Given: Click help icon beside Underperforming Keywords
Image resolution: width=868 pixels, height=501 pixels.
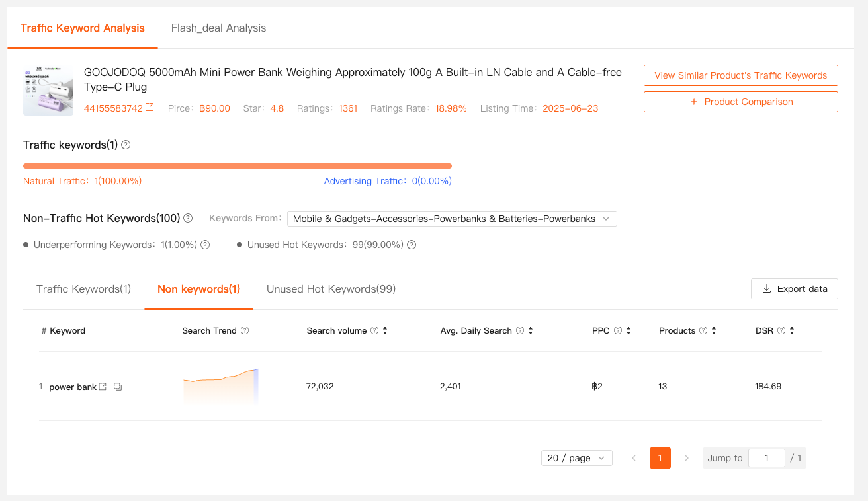Looking at the screenshot, I should coord(205,245).
